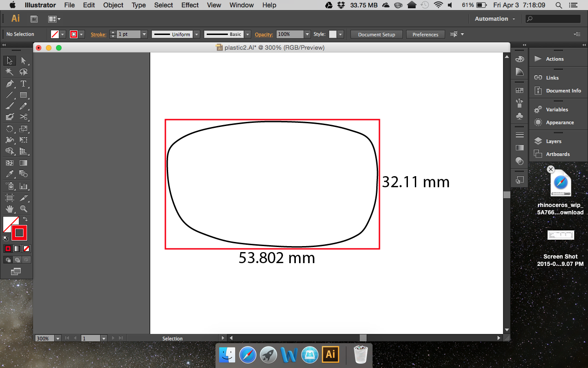Select the Direct Selection tool

[x=23, y=61]
